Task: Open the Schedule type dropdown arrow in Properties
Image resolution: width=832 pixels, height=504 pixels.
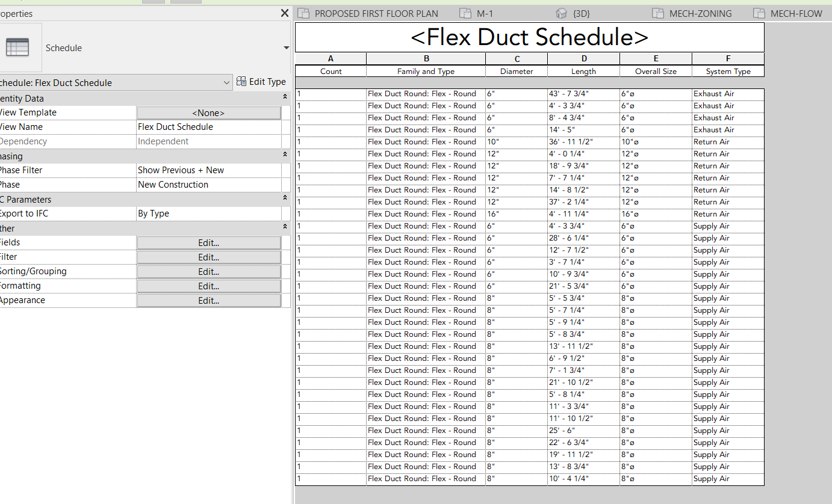Action: tap(287, 48)
